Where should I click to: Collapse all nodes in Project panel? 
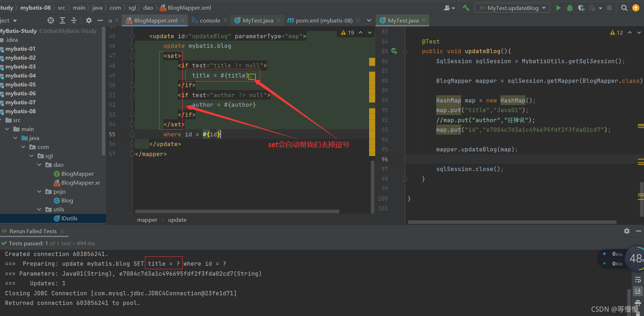pyautogui.click(x=74, y=20)
